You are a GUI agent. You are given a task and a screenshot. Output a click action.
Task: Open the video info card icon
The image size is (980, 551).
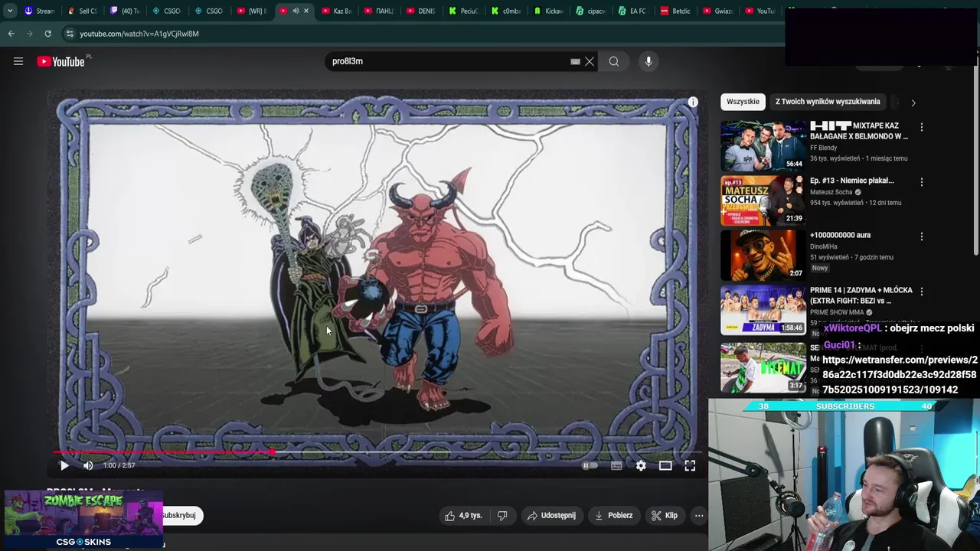[693, 102]
